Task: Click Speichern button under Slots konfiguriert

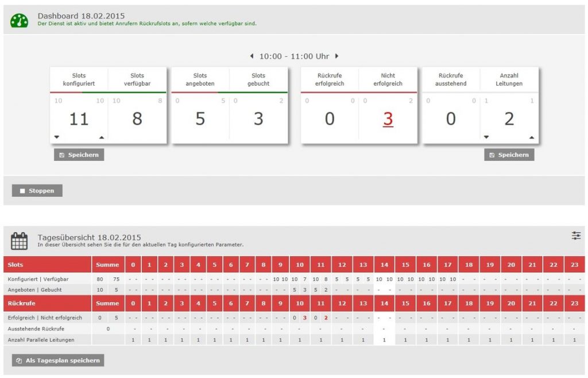Action: tap(79, 155)
